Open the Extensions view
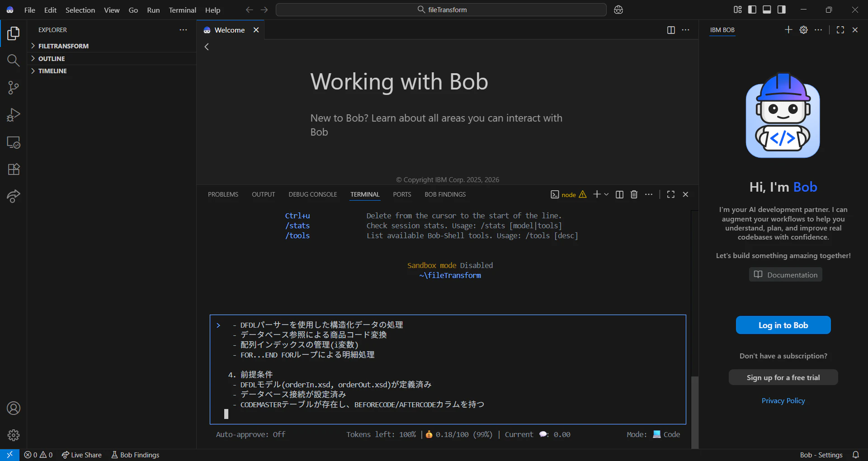Screen dimensions: 868x461 point(14,169)
